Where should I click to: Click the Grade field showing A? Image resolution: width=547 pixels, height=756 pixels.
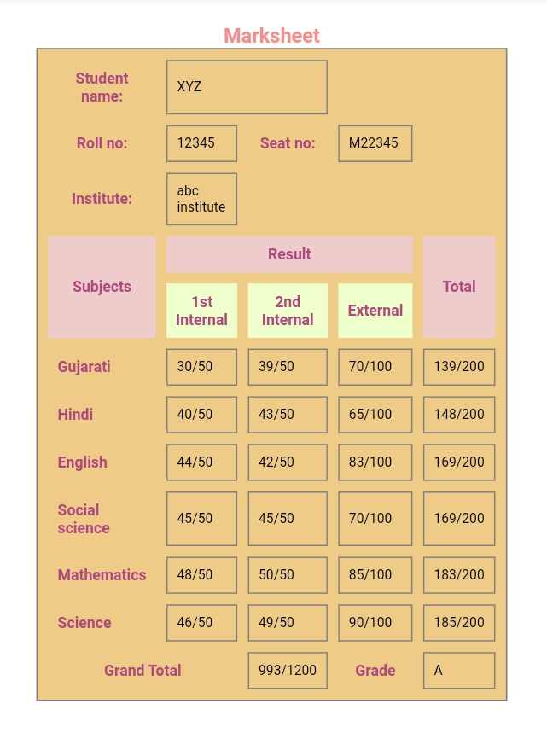tap(459, 670)
